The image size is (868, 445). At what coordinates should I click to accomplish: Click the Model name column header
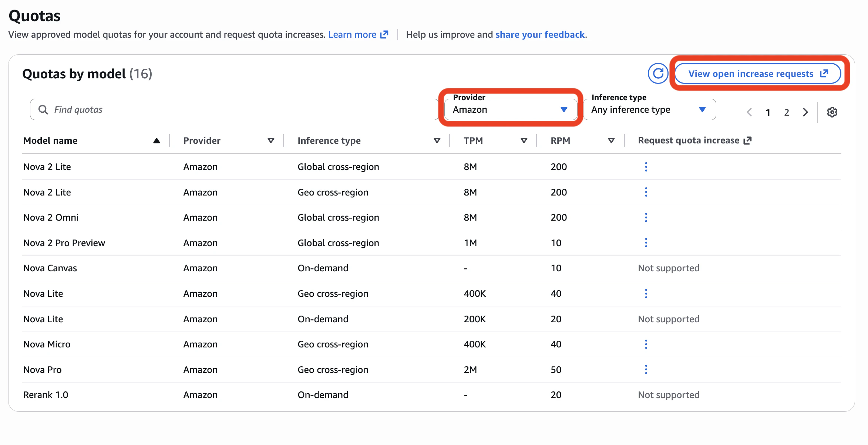tap(50, 140)
